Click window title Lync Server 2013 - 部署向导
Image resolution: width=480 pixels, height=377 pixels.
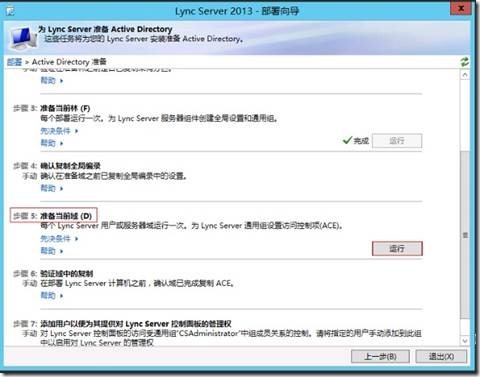point(237,11)
